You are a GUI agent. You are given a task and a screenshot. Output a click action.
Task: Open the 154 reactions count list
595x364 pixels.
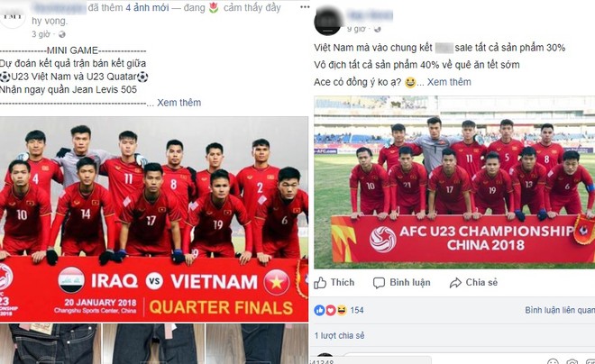(x=357, y=310)
